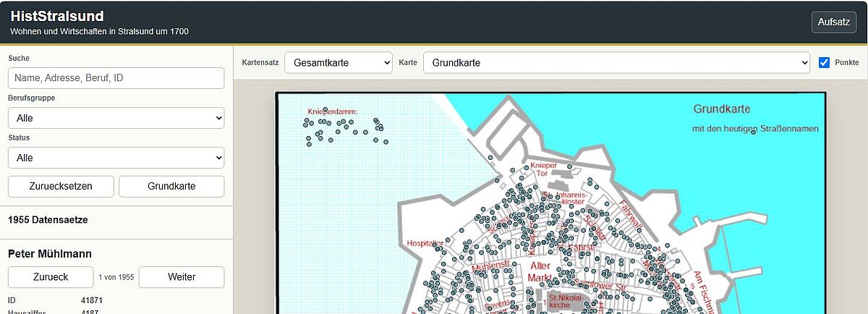
Task: Open the Kartensatz Gesamtkarte dropdown
Action: (339, 63)
